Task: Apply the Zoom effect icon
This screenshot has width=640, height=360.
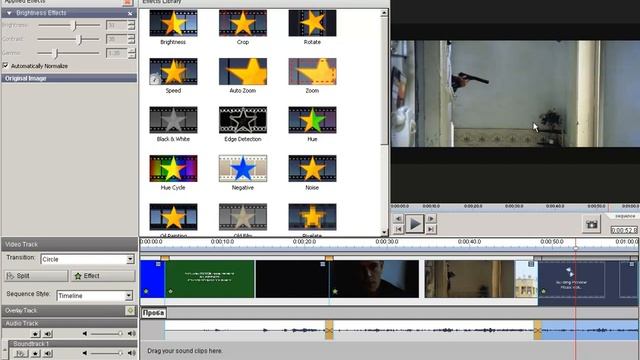Action: (312, 71)
